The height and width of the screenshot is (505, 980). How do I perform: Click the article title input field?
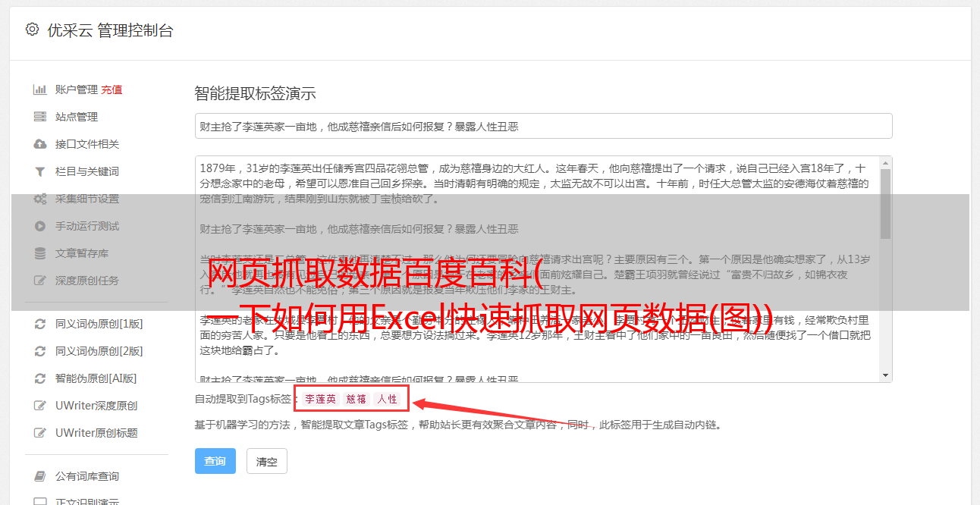point(543,126)
